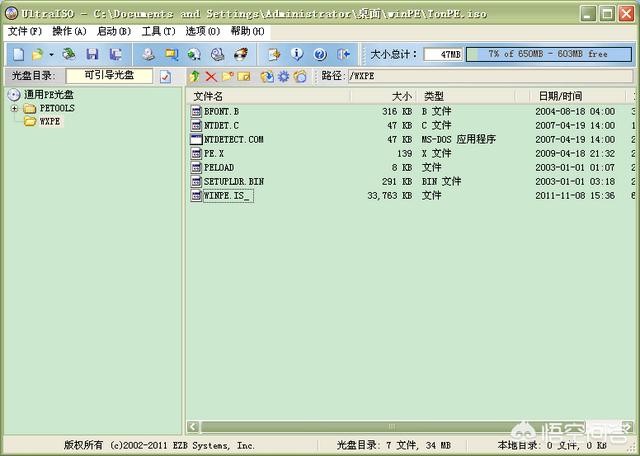Click the image properties checkmark page icon
Screen dimensions: 640x456
click(165, 76)
